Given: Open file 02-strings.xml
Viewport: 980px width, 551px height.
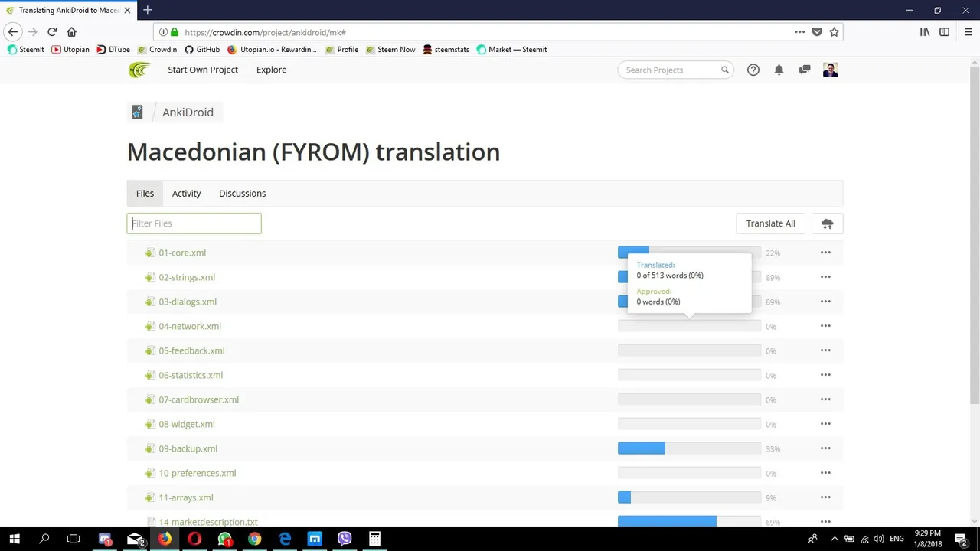Looking at the screenshot, I should [187, 277].
